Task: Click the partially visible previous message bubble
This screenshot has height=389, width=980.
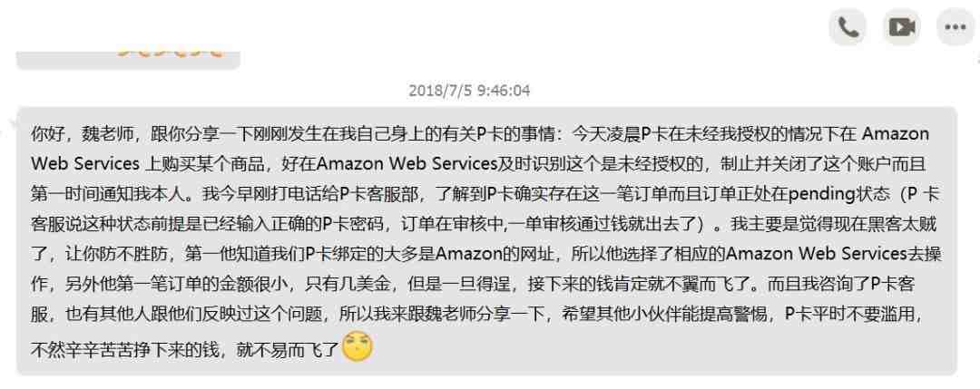Action: [x=128, y=60]
